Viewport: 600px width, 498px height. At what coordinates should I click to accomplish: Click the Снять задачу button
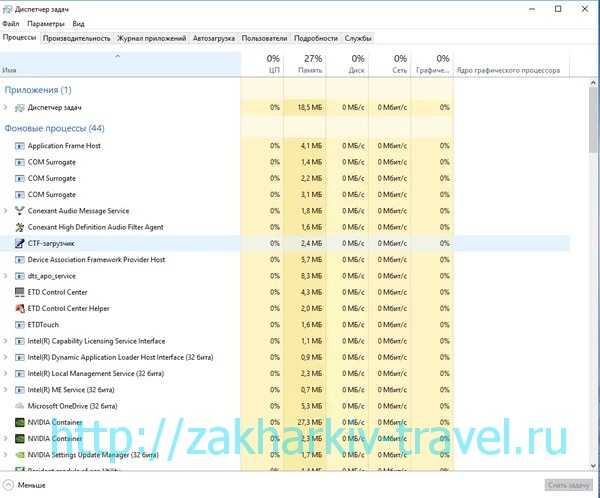pyautogui.click(x=568, y=485)
